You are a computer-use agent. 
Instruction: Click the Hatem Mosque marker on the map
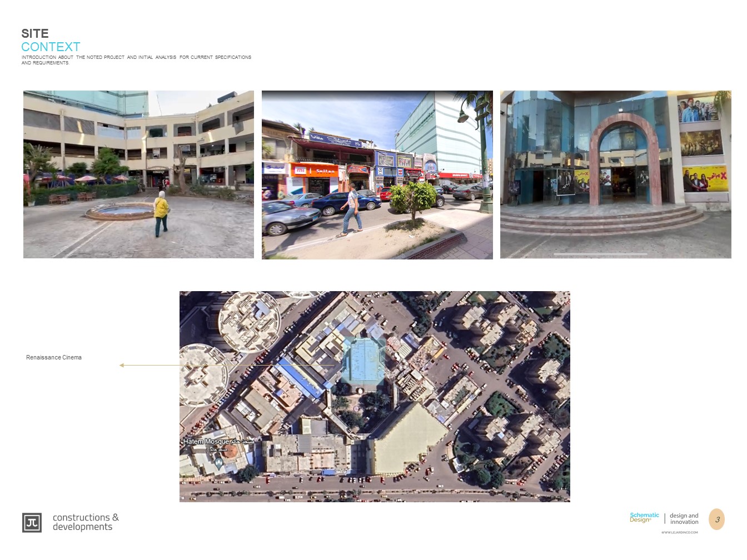click(x=206, y=440)
